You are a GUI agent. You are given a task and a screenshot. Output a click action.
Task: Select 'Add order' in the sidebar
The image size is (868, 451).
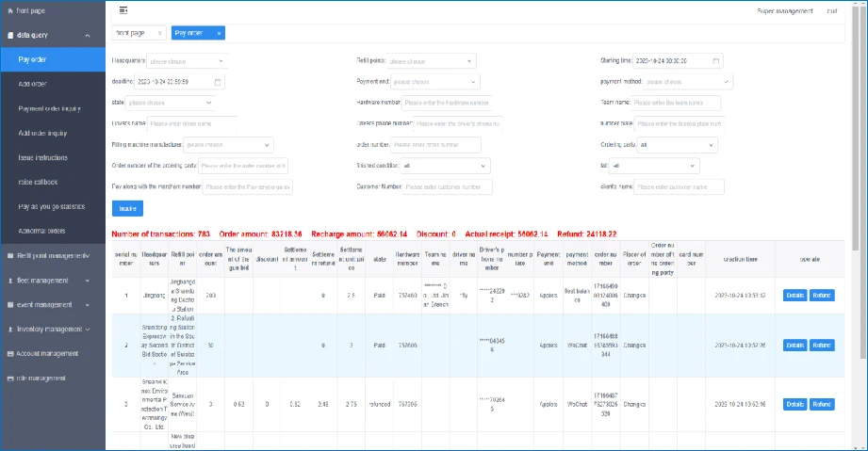pos(32,85)
